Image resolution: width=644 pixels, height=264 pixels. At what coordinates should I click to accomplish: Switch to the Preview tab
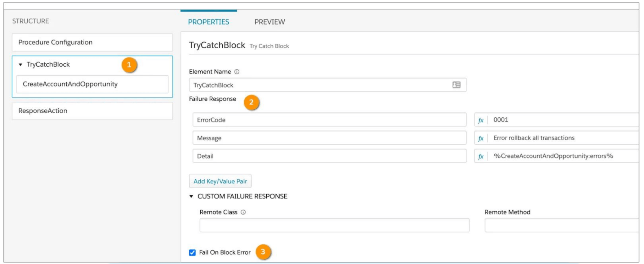coord(269,22)
